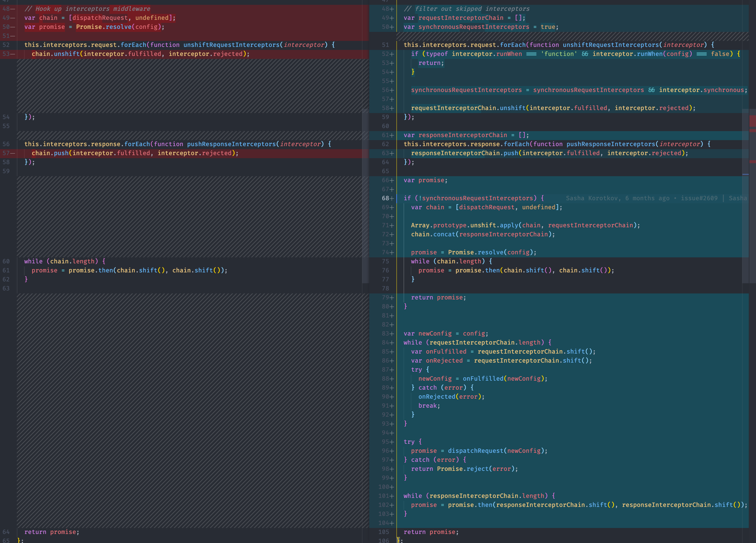The width and height of the screenshot is (756, 543).
Task: Click the 'Hook up interceptors middleware' comment
Action: pos(87,9)
